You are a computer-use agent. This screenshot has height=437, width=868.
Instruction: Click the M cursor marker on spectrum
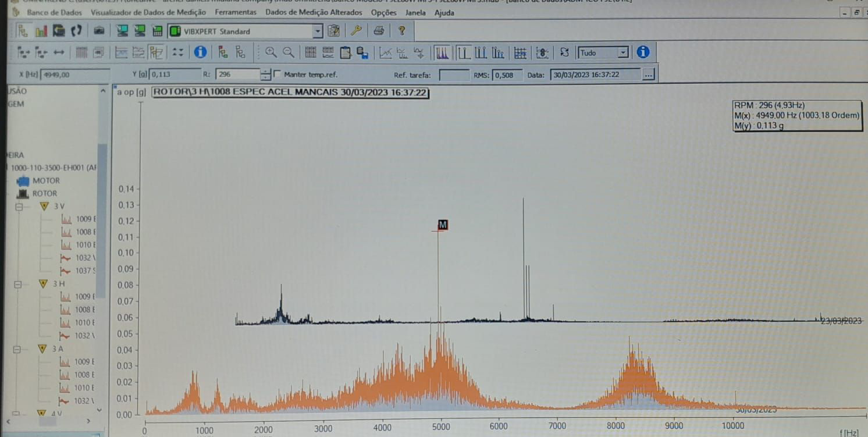443,225
